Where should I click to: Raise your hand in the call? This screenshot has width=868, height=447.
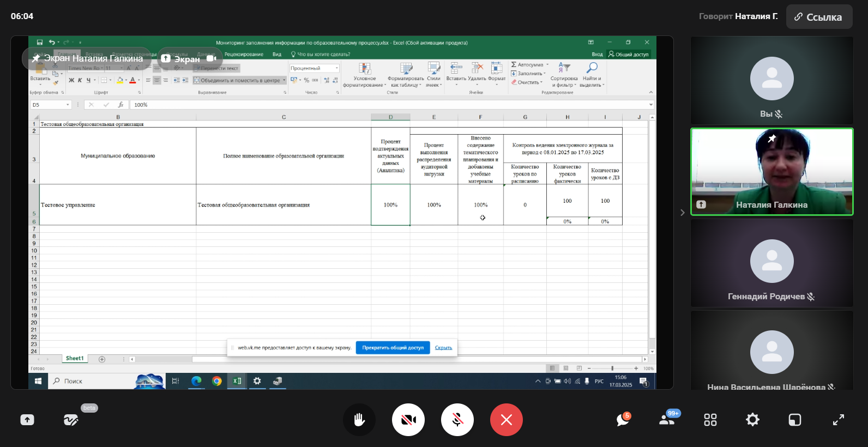tap(359, 420)
